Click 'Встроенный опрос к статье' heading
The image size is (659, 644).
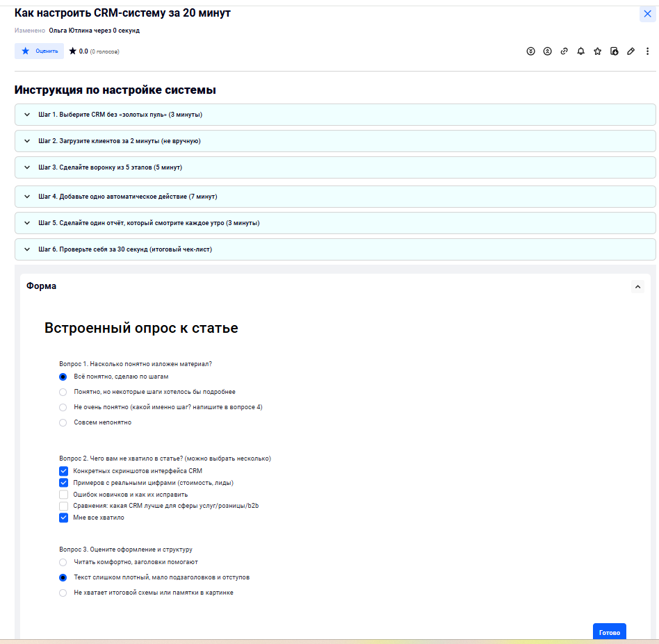pos(141,328)
